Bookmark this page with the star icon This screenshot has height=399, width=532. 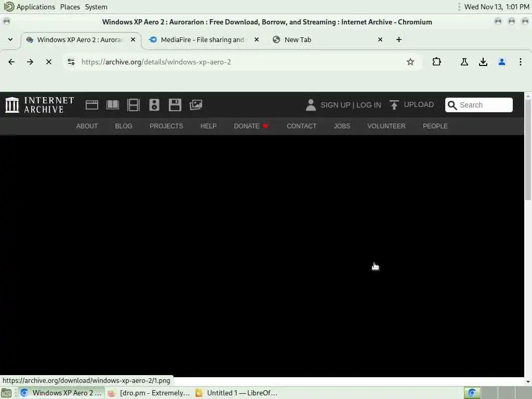(x=410, y=62)
